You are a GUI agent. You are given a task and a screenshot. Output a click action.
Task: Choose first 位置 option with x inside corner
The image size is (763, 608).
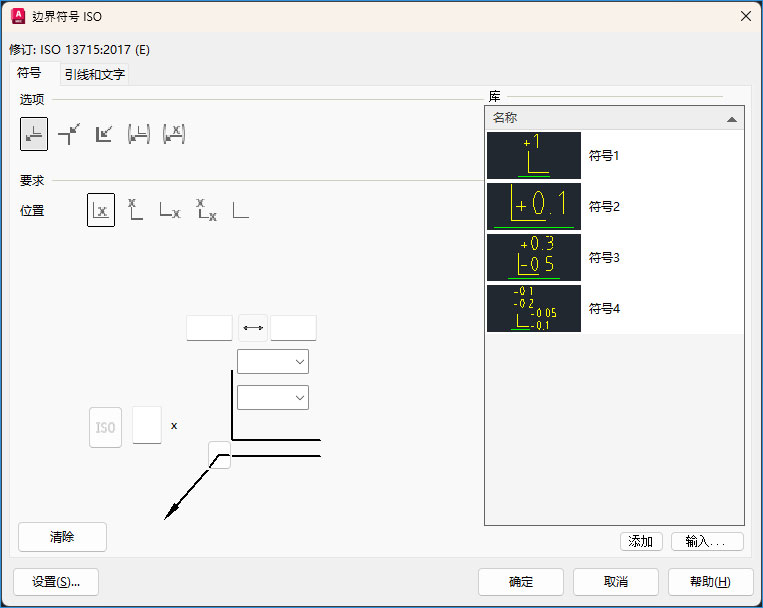click(x=100, y=210)
